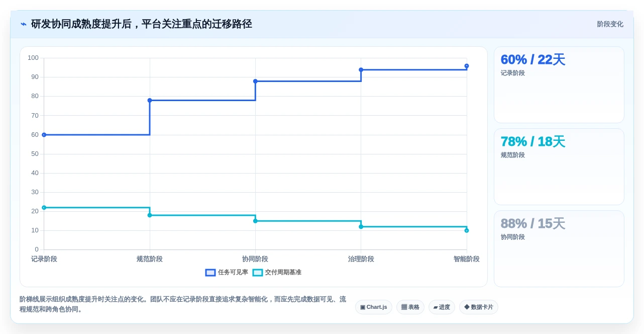Click the 任务可见率 legend label
Viewport: 644px width, 334px height.
pos(233,272)
